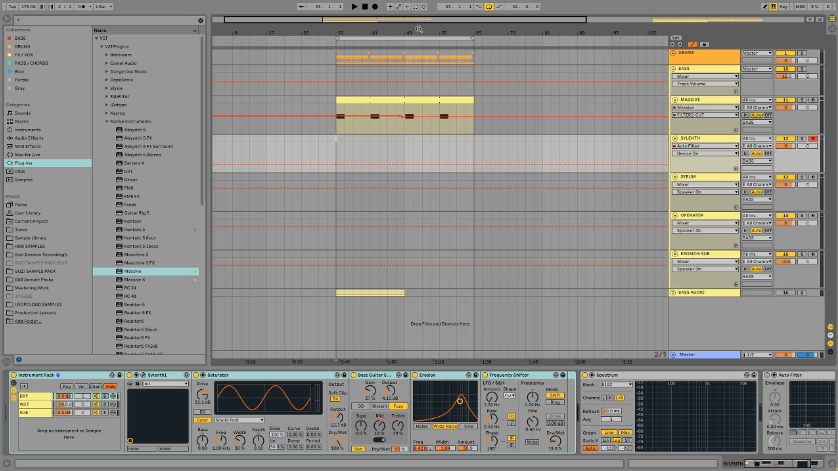
Task: Select the FM8 plugin
Action: click(x=128, y=188)
